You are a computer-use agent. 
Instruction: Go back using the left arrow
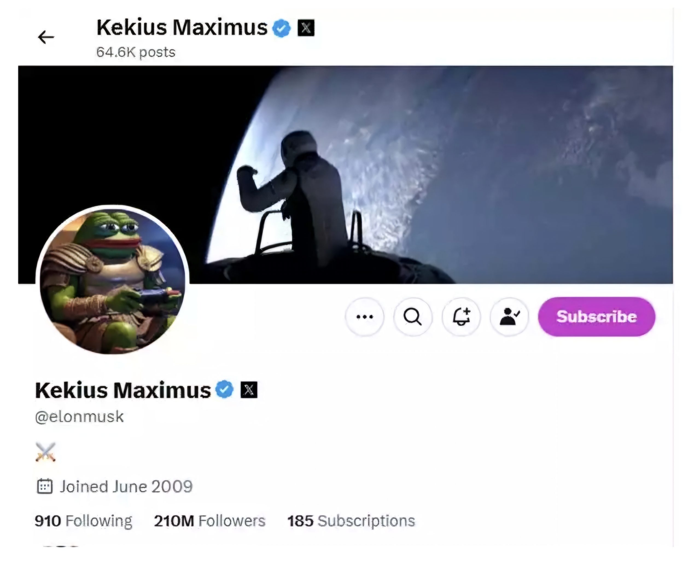46,37
